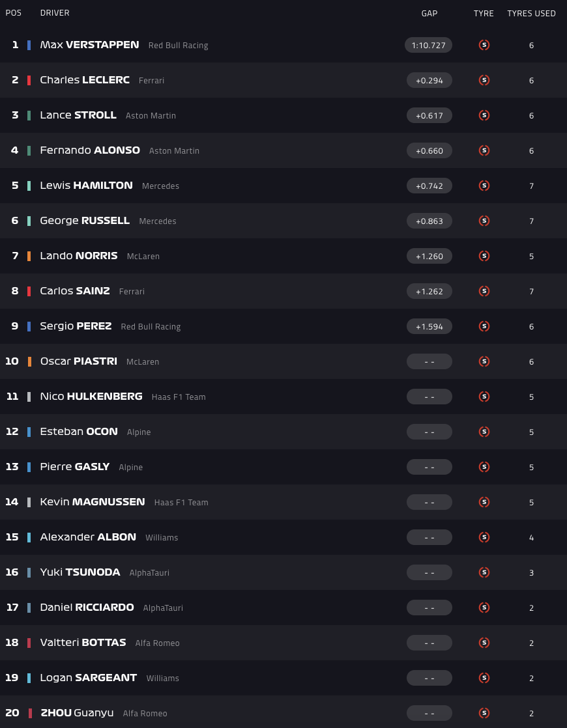This screenshot has width=567, height=728.
Task: Click Verstappen's 1:10.727 lap time pill
Action: pyautogui.click(x=428, y=45)
